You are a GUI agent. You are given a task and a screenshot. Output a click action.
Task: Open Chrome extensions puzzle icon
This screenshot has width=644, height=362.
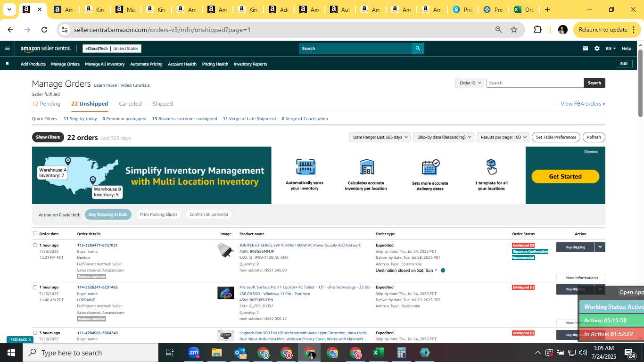537,30
